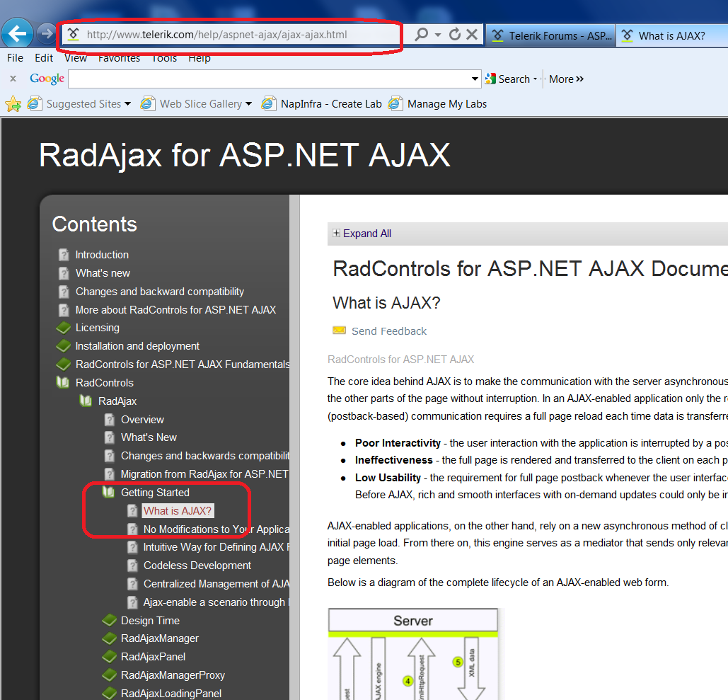
Task: Expand RadControls Fundamentals book icon
Action: (x=63, y=365)
